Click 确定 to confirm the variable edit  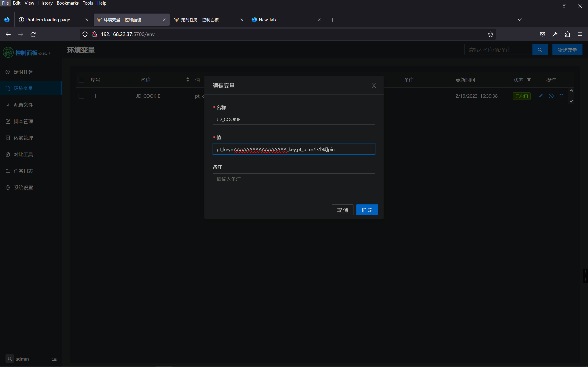click(367, 210)
